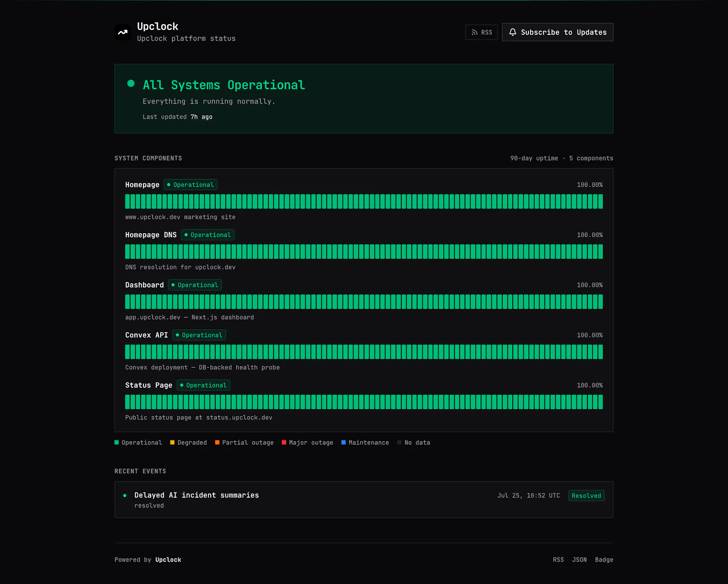Screen dimensions: 728x584
Task: Click the bell icon in Subscribe button
Action: (513, 32)
